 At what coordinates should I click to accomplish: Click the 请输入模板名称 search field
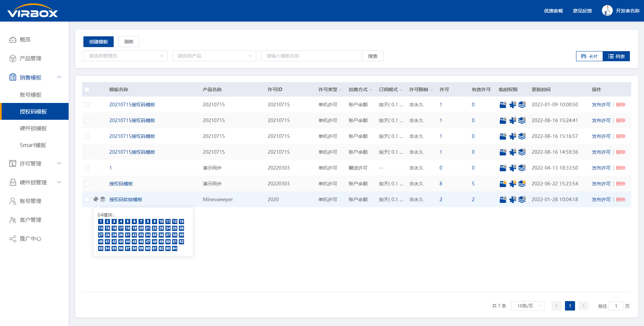311,56
